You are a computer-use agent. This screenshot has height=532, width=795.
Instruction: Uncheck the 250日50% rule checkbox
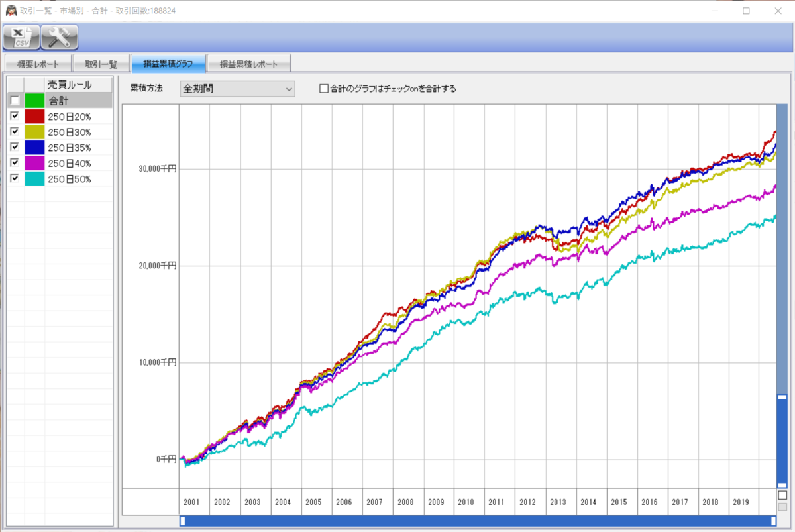pos(15,178)
